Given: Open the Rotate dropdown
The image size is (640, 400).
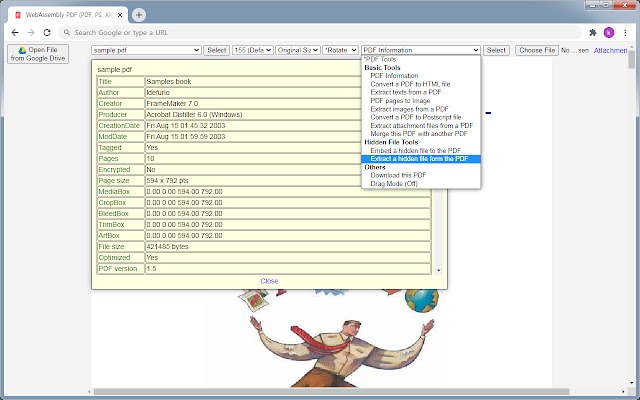Looking at the screenshot, I should [339, 50].
